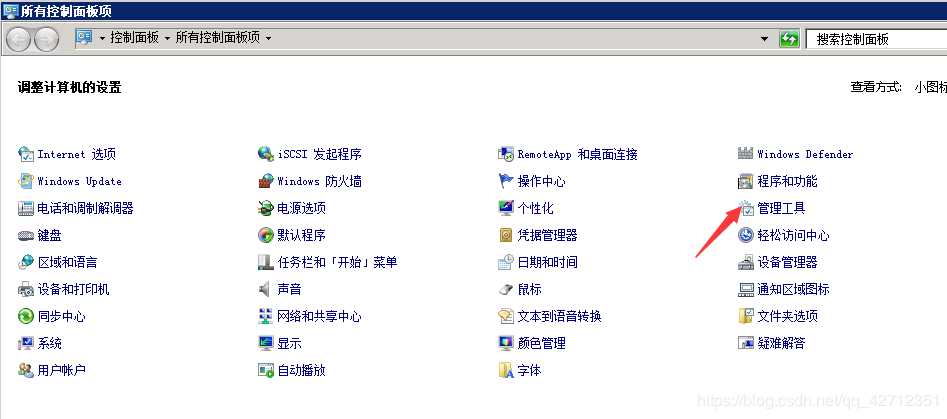This screenshot has height=419, width=947.
Task: Open the iSCSI 发起程序 icon
Action: tap(266, 155)
